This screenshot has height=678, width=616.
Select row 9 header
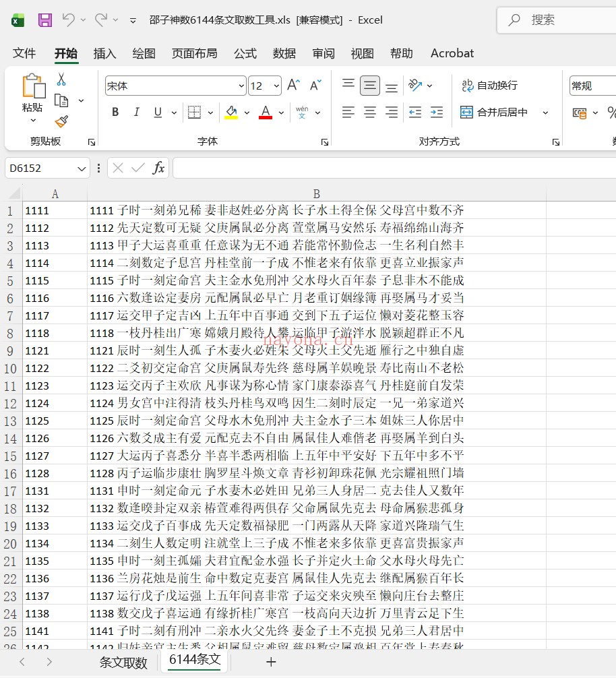10,350
